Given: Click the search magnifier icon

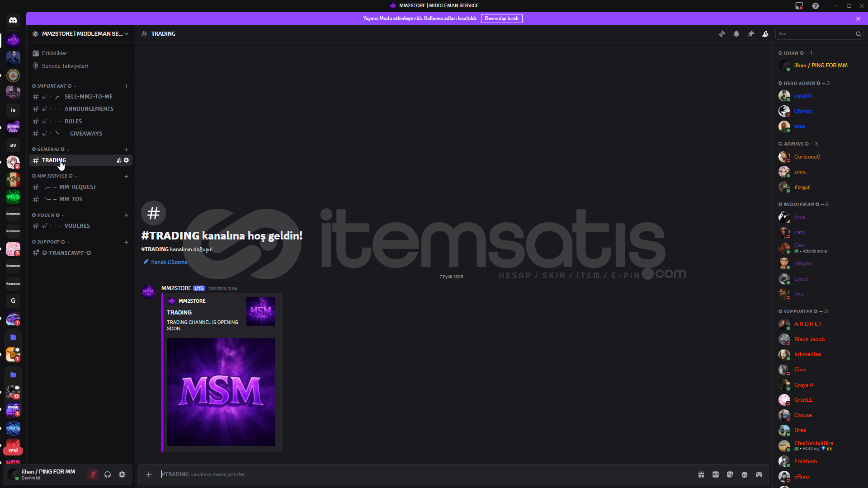Looking at the screenshot, I should click(x=858, y=34).
